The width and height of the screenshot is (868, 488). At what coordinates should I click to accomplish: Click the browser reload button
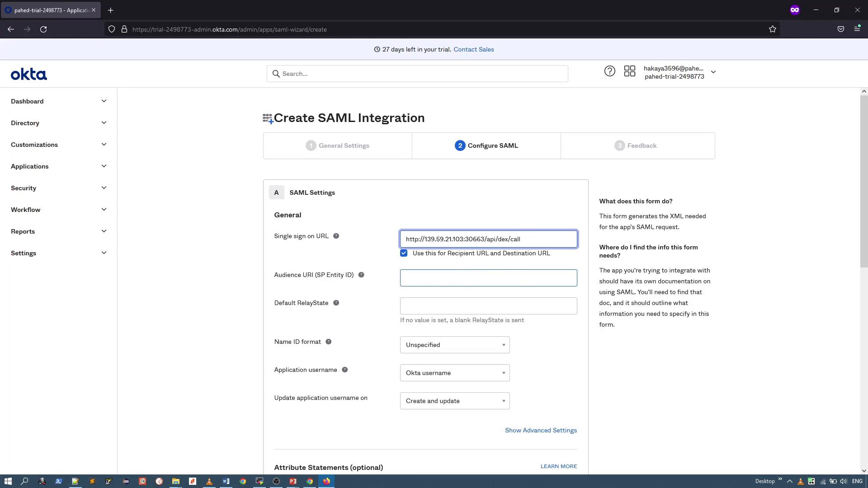pos(43,29)
